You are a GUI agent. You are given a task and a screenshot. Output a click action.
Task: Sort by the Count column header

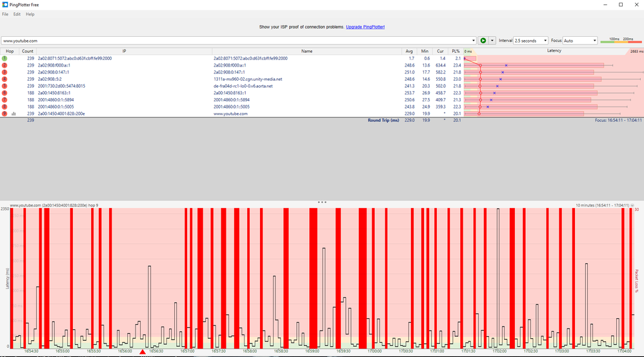pyautogui.click(x=28, y=52)
